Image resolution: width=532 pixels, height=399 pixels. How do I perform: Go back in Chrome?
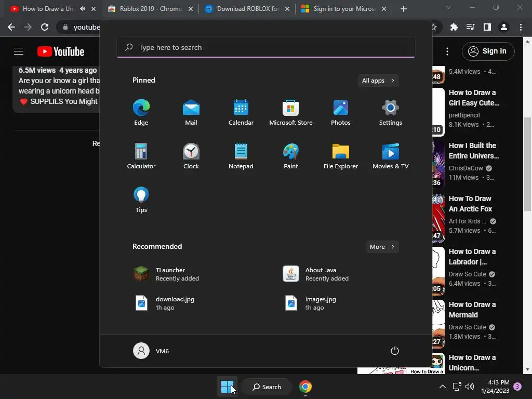tap(11, 27)
